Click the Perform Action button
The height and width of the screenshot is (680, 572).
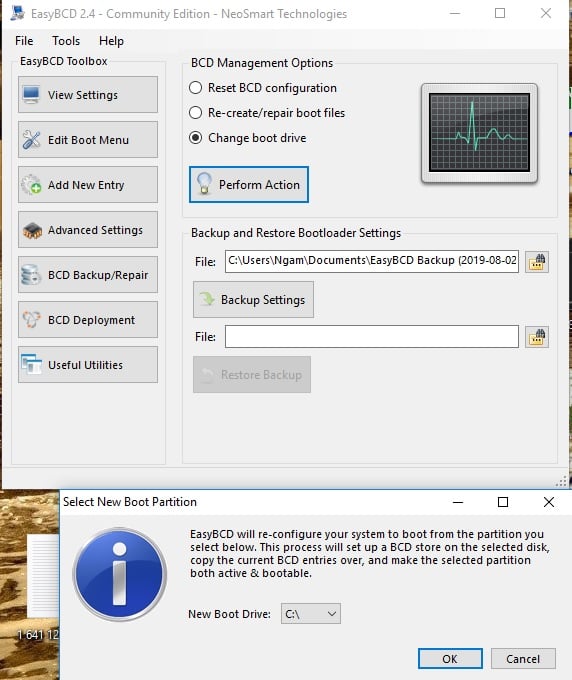(248, 185)
